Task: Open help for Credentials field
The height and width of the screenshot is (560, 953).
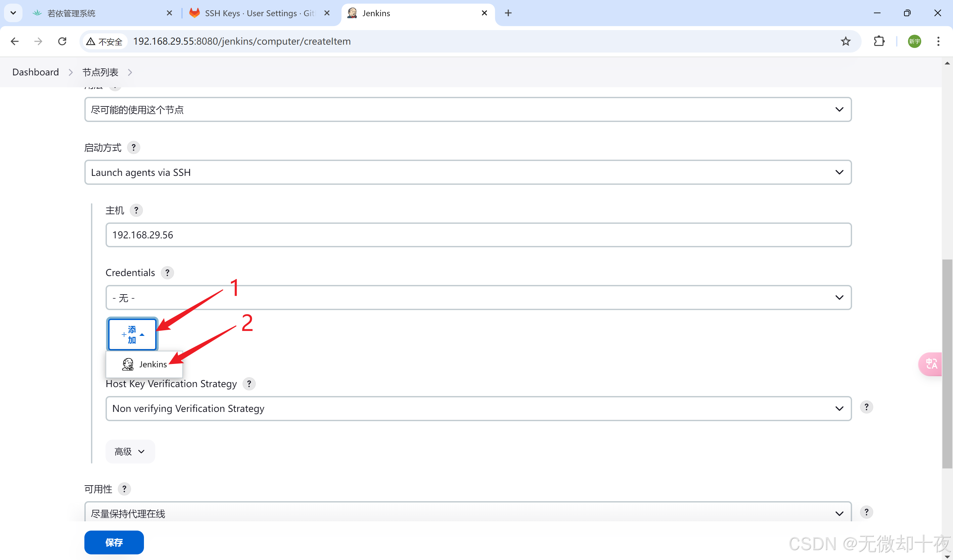Action: click(167, 272)
